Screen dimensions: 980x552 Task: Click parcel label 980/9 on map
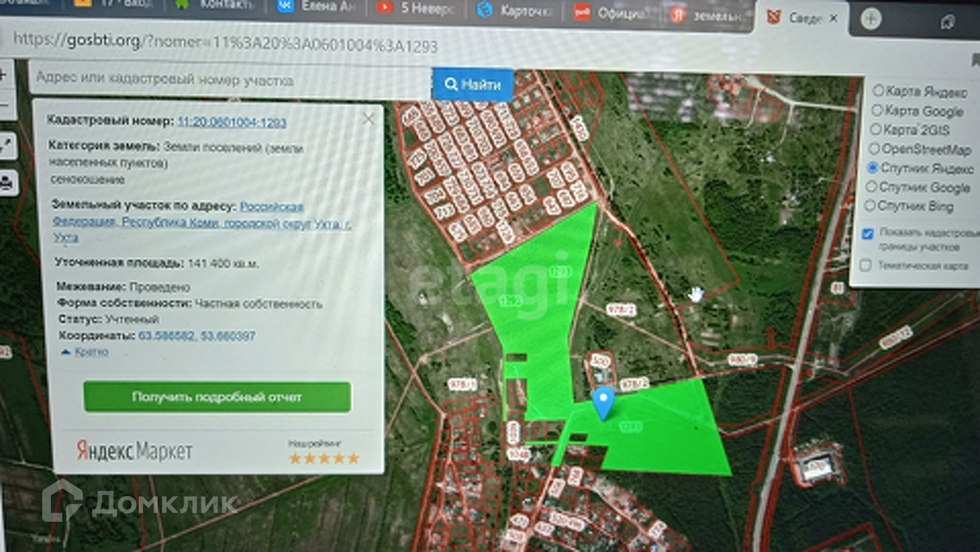click(x=742, y=360)
